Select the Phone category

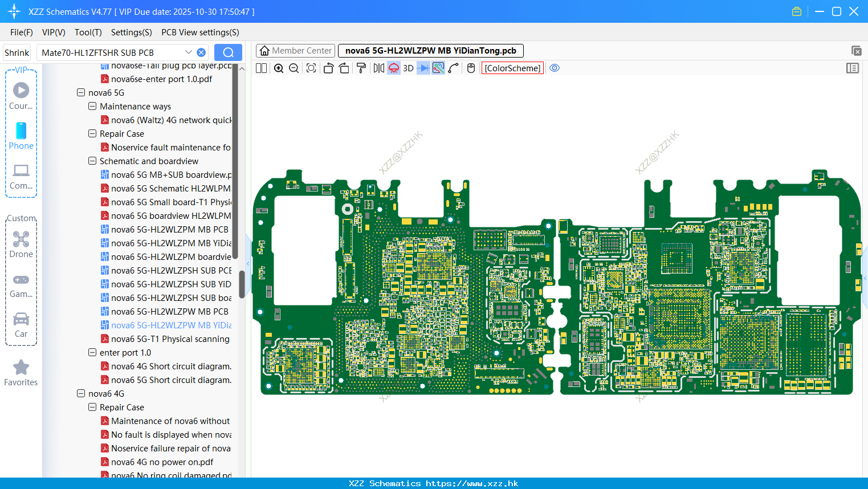click(x=21, y=136)
